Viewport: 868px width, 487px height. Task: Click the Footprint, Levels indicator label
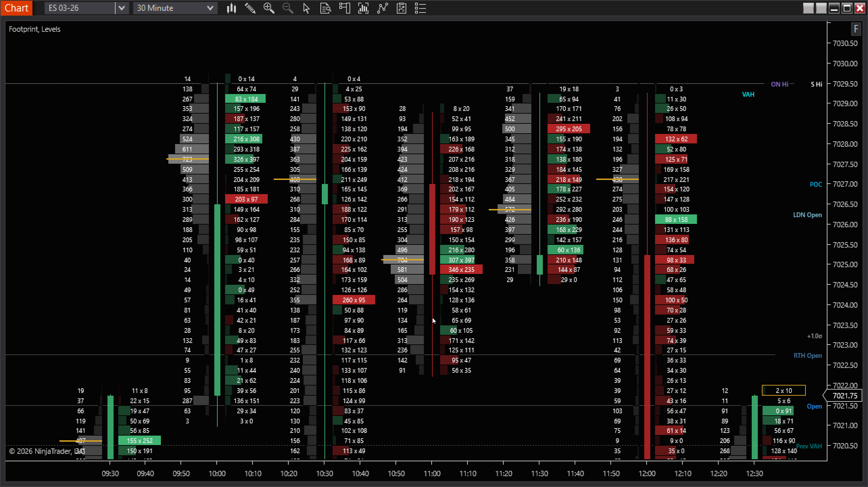click(34, 29)
